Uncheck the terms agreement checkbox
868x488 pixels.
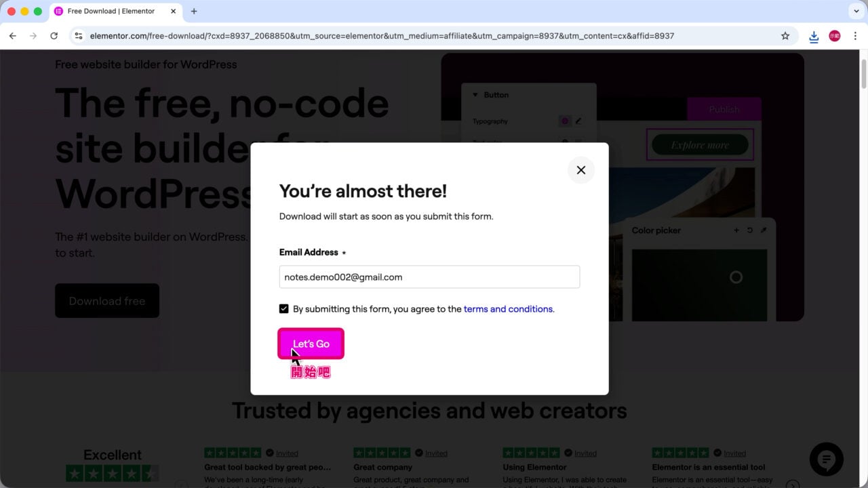(x=283, y=308)
